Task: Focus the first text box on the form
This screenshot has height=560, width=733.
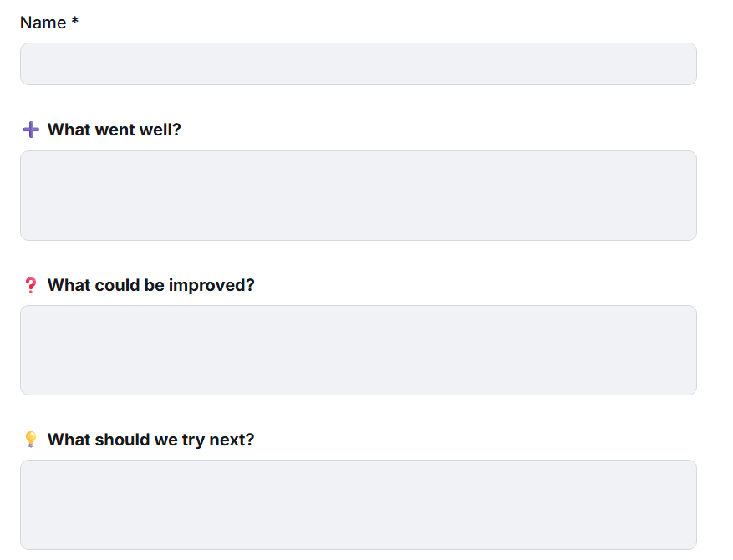Action: click(358, 64)
